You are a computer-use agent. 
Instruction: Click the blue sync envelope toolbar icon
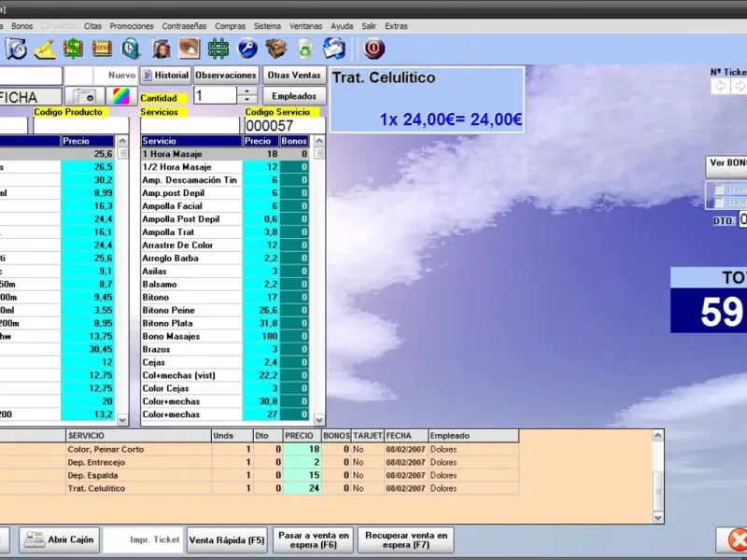tap(334, 49)
